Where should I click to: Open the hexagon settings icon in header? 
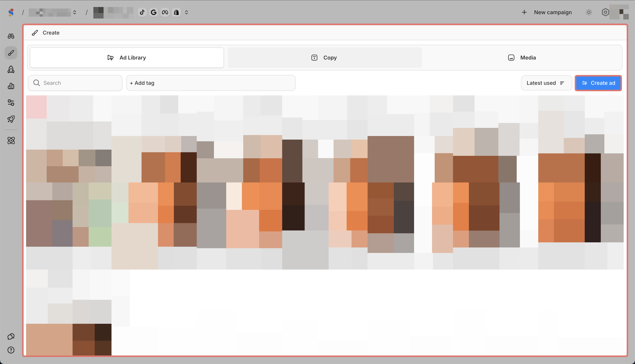coord(605,12)
